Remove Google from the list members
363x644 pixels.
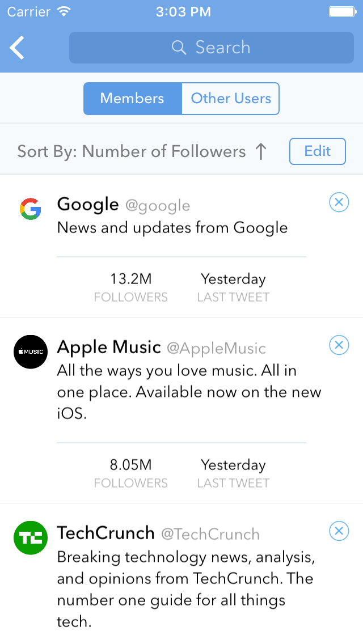coord(339,202)
